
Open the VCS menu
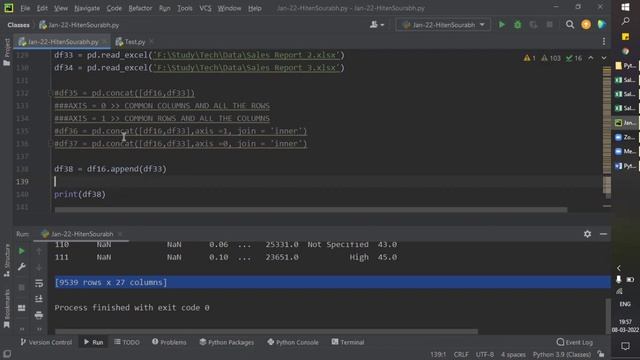point(205,8)
